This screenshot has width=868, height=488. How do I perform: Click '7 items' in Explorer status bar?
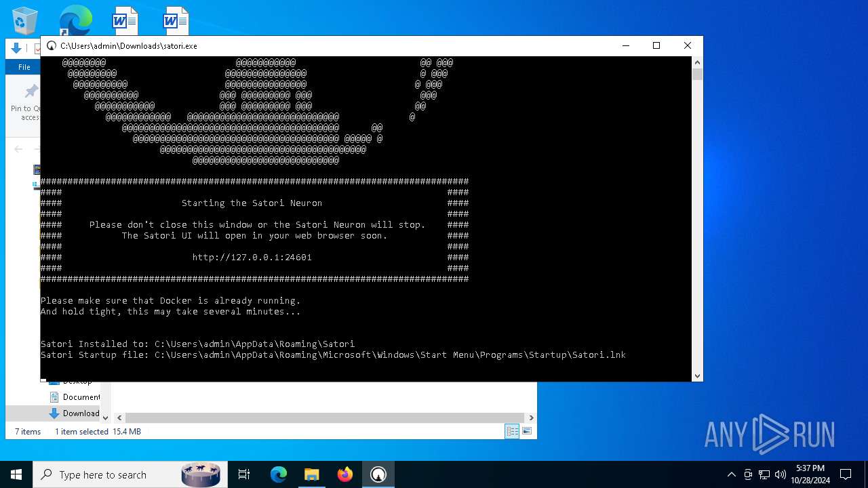point(28,432)
